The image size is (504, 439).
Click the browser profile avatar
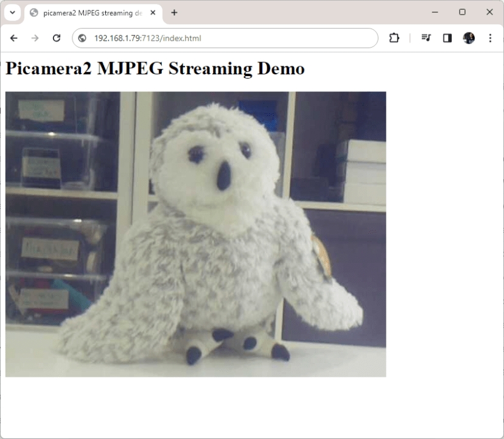[468, 38]
